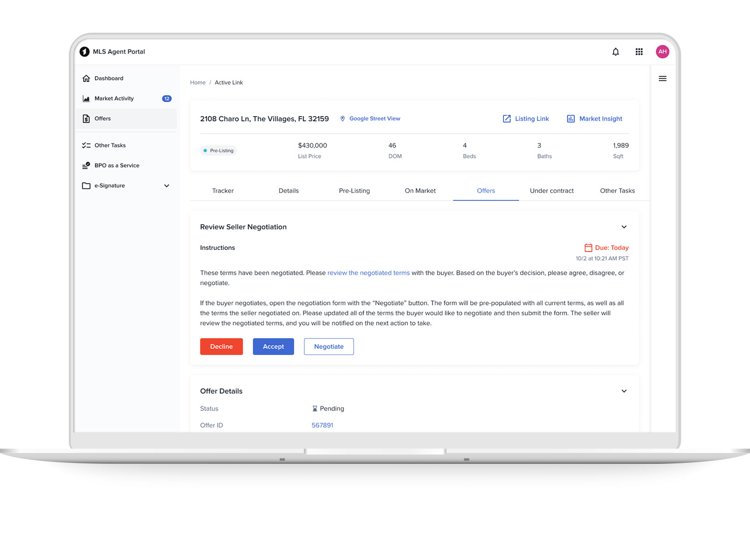
Task: Click the AH user avatar
Action: (x=662, y=52)
